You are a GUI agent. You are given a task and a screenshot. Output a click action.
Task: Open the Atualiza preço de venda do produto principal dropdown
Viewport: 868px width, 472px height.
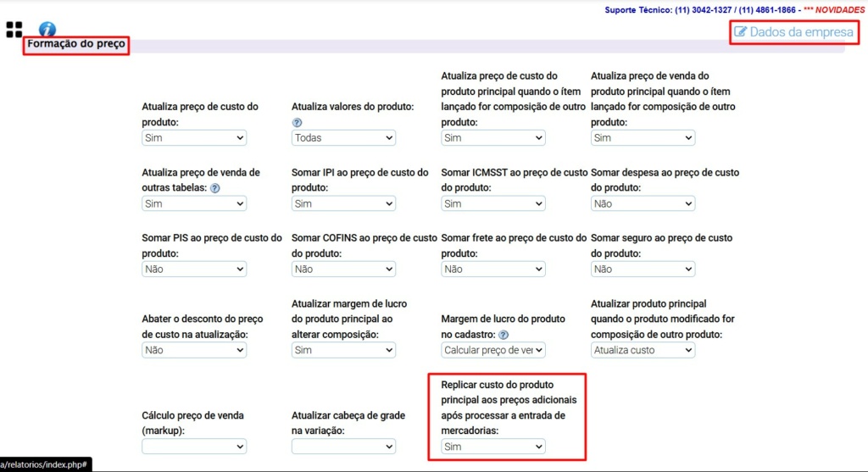click(x=643, y=138)
